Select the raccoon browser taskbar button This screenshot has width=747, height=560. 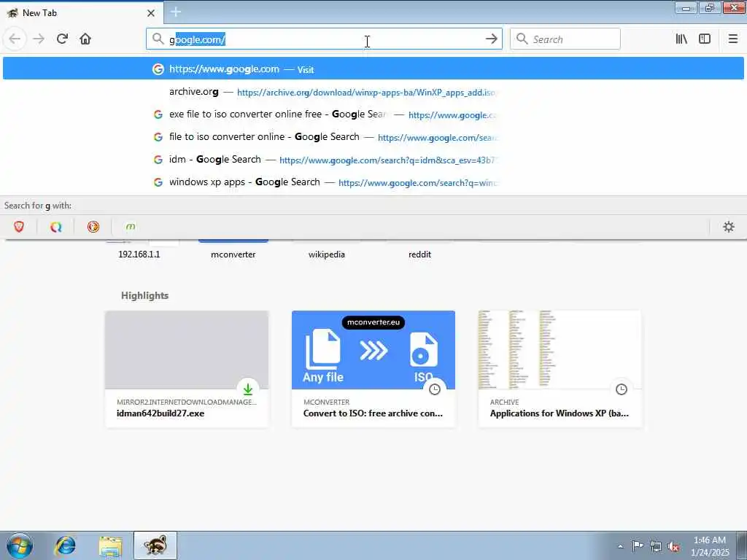click(x=155, y=545)
